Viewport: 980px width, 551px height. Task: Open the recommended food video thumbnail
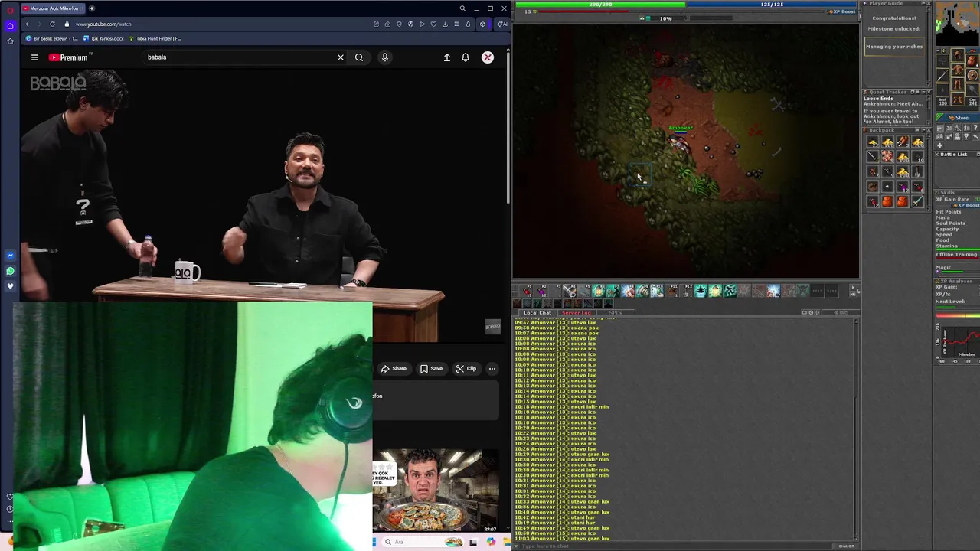click(x=436, y=491)
